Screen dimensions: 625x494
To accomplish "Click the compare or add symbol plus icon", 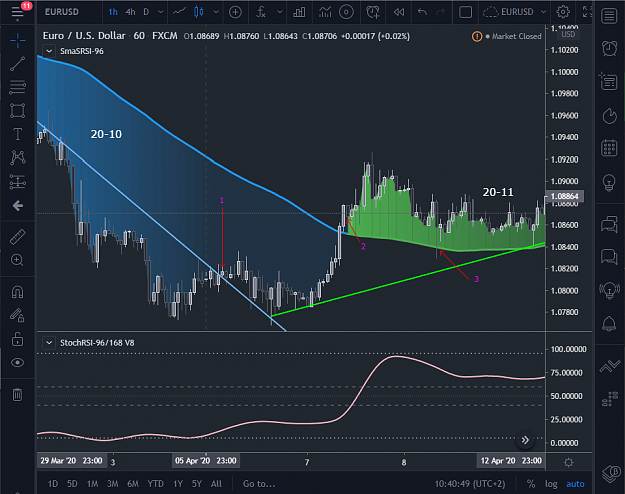I will [x=235, y=12].
